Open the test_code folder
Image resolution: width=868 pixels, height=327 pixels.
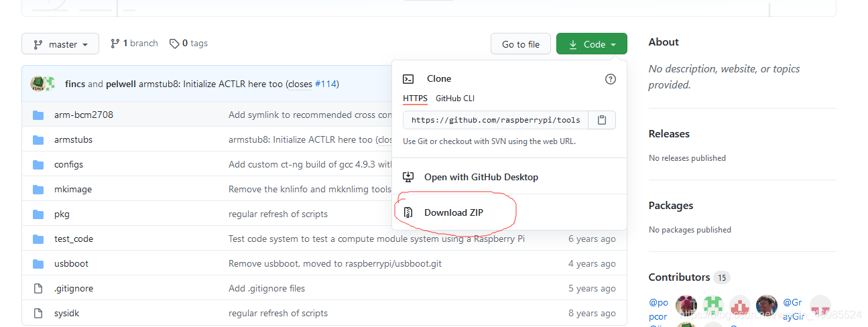(74, 239)
